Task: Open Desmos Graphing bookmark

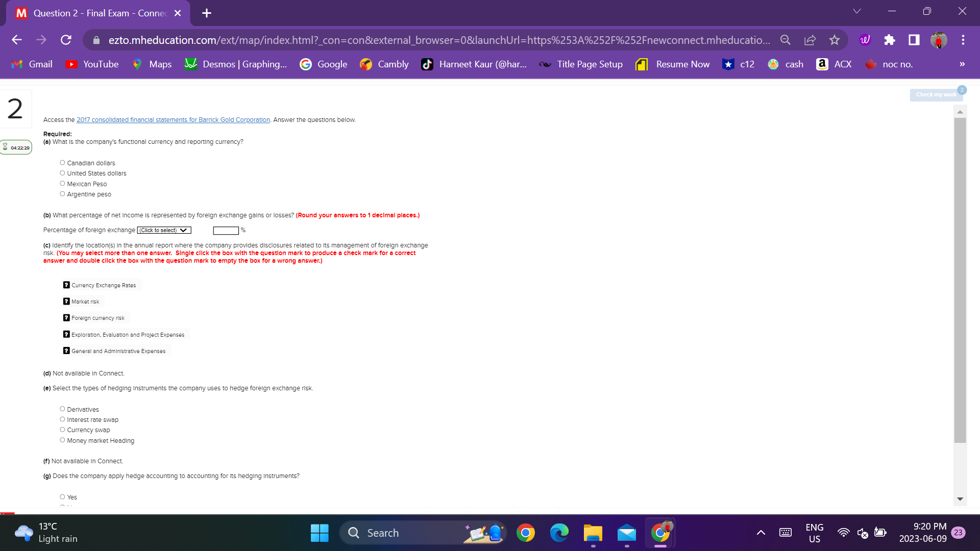Action: pyautogui.click(x=236, y=64)
